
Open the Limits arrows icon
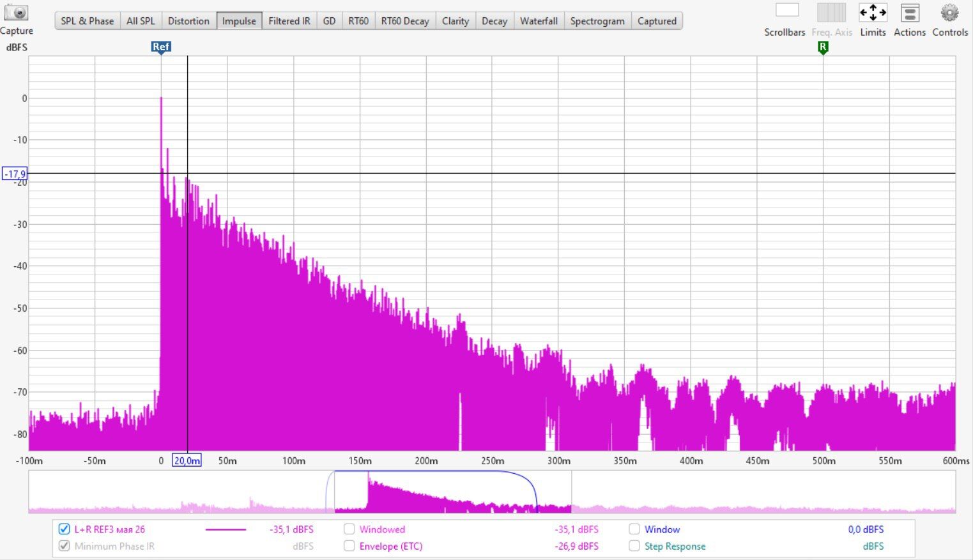pos(873,12)
